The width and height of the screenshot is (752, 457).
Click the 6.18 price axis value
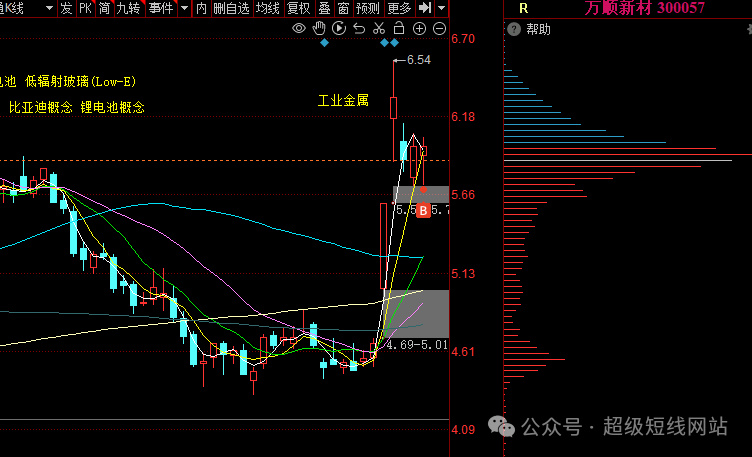pyautogui.click(x=463, y=117)
